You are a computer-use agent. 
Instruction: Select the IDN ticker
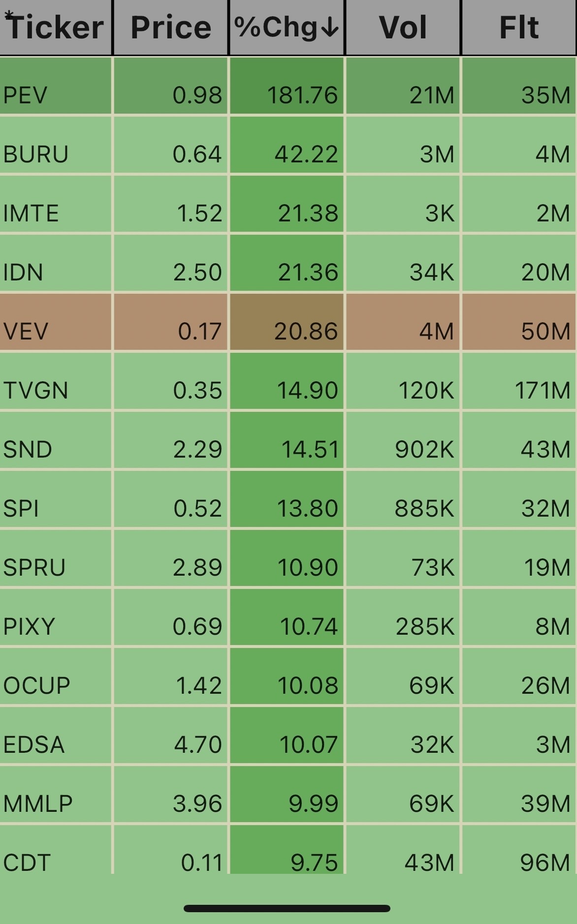point(23,272)
